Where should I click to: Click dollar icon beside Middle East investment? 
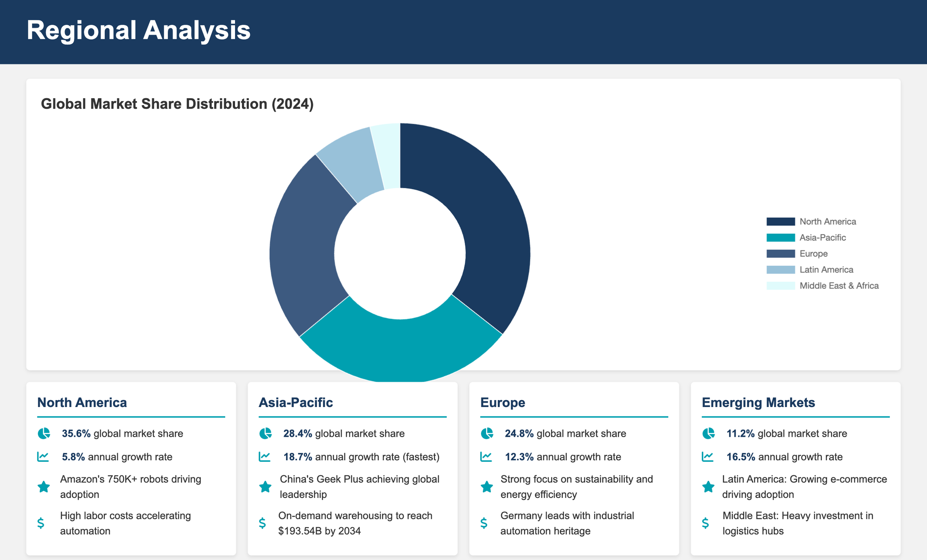pos(705,523)
